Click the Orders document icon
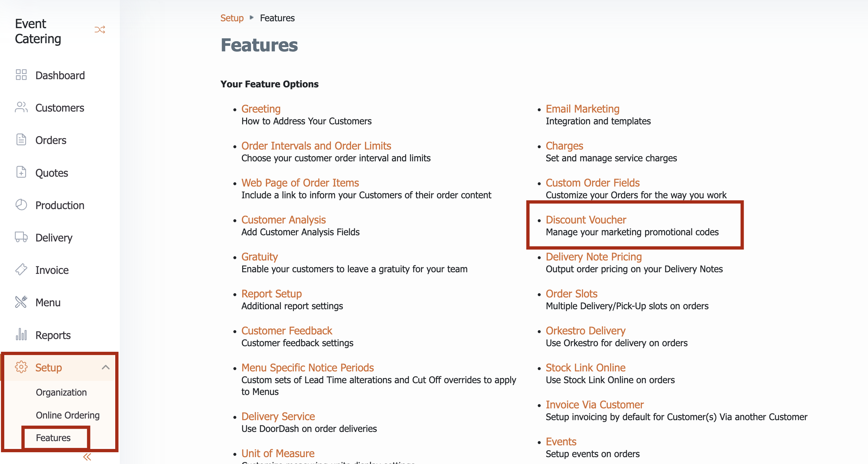This screenshot has height=464, width=868. [21, 139]
